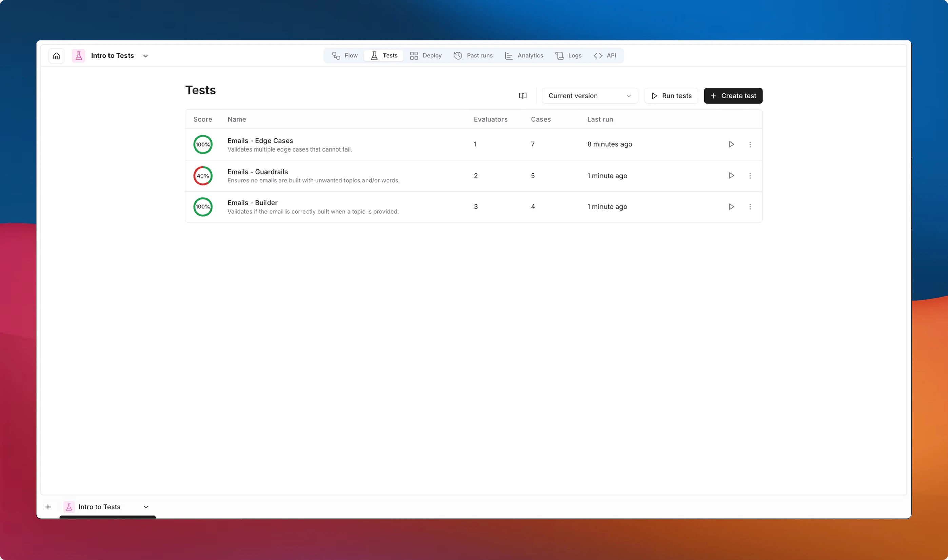
Task: Click the Create test button
Action: pyautogui.click(x=732, y=96)
